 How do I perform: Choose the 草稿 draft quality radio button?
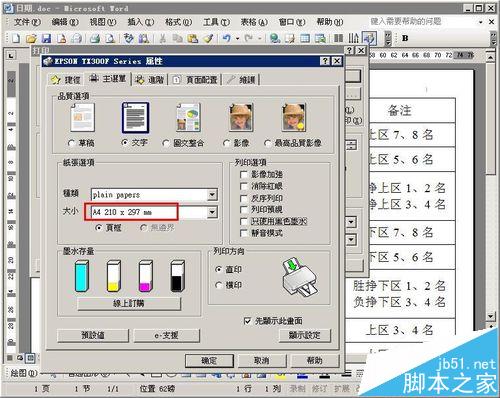pyautogui.click(x=71, y=143)
